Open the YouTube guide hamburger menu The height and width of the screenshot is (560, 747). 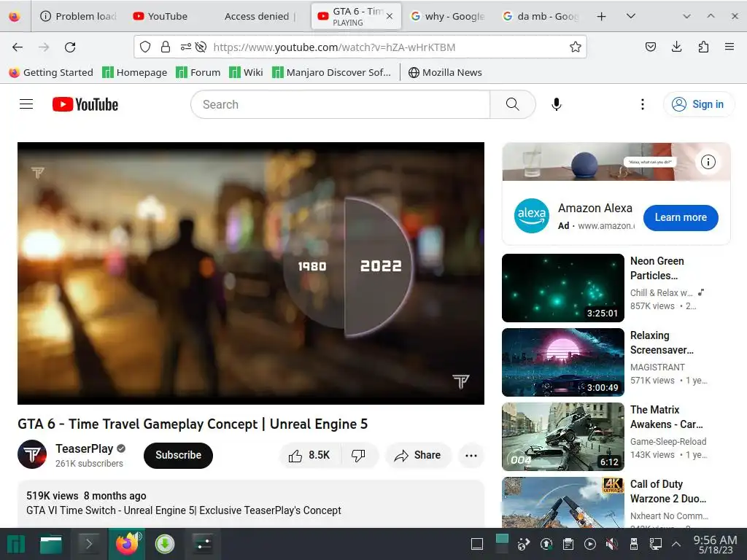[26, 104]
